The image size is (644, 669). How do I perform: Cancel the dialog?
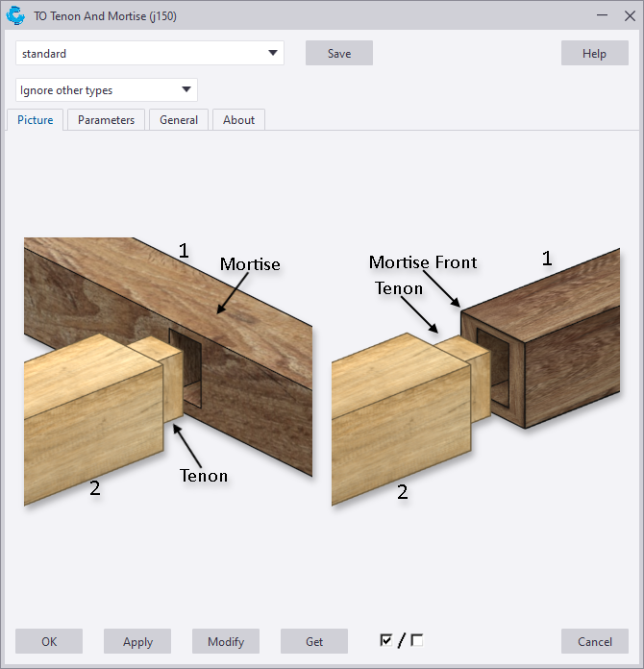tap(594, 641)
